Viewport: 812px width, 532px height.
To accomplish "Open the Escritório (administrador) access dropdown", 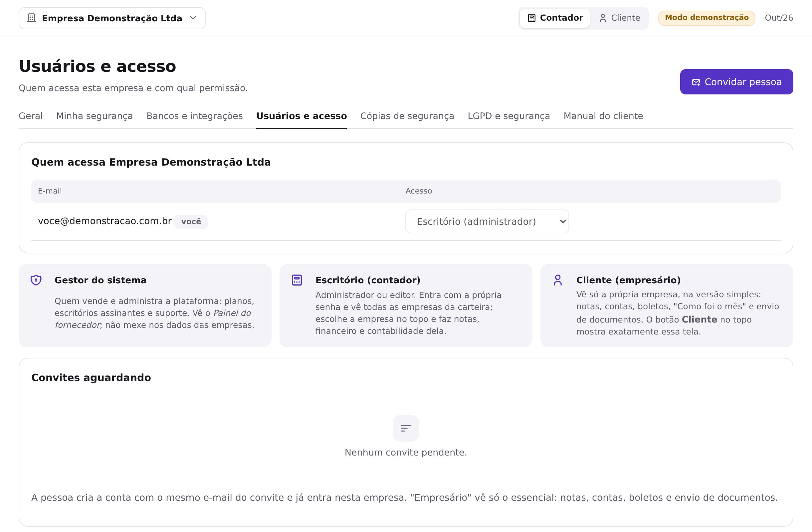I will click(487, 221).
